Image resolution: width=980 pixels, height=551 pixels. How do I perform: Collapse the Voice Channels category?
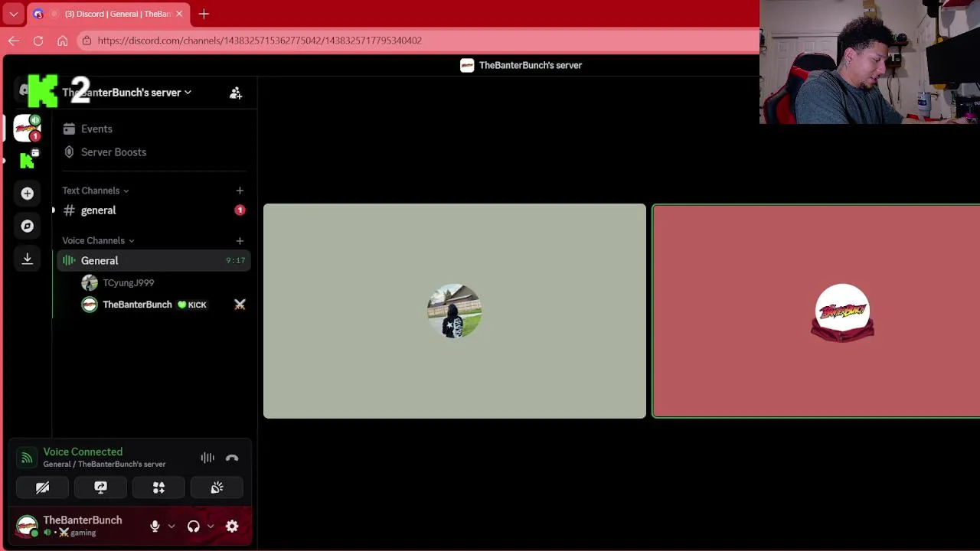coord(98,240)
